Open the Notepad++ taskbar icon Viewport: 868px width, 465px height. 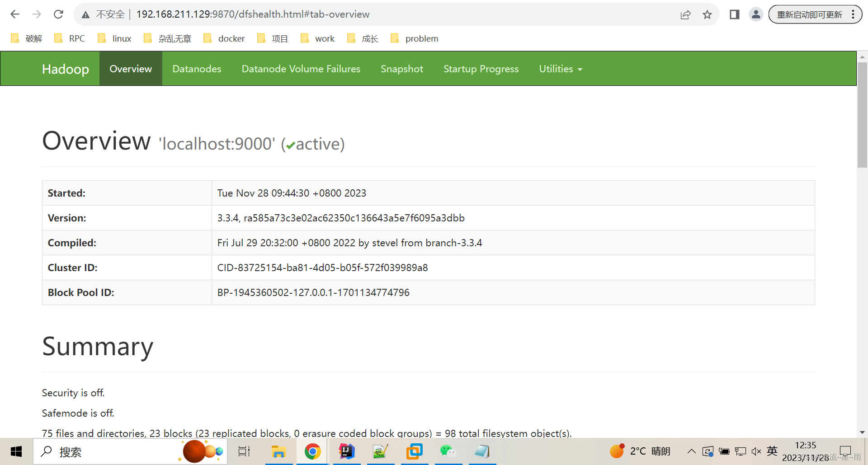tap(381, 451)
